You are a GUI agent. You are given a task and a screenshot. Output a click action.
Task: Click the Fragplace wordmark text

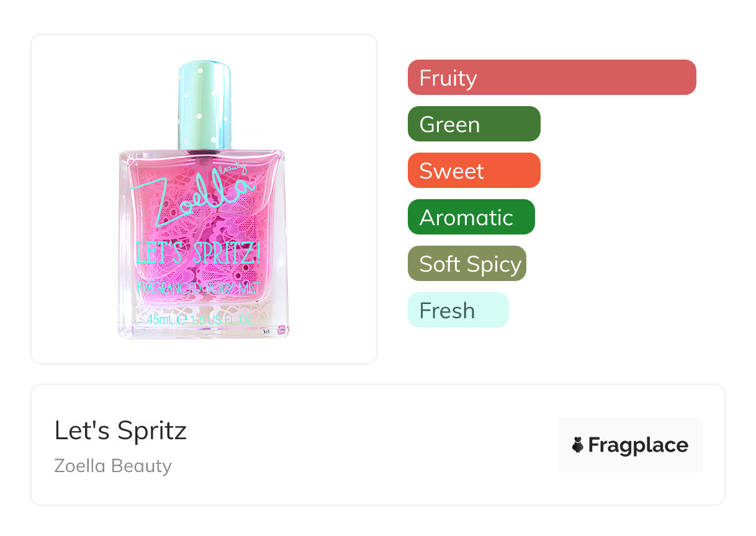click(638, 445)
